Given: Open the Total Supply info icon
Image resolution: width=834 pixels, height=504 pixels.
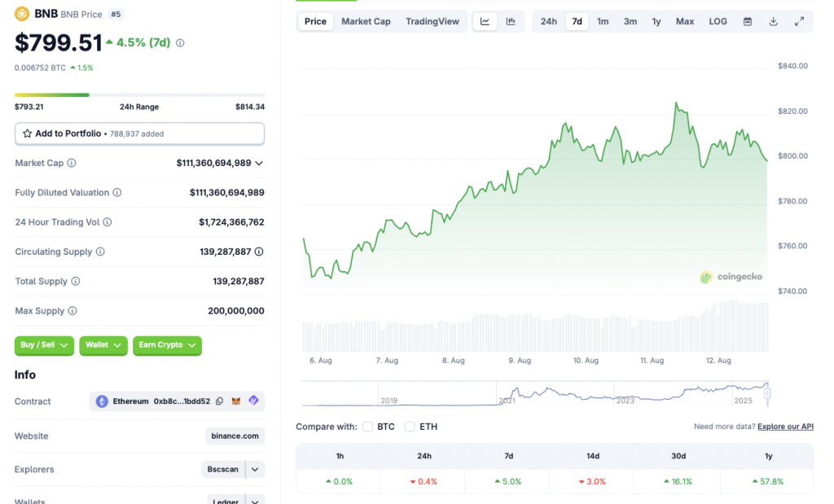Looking at the screenshot, I should pyautogui.click(x=76, y=281).
